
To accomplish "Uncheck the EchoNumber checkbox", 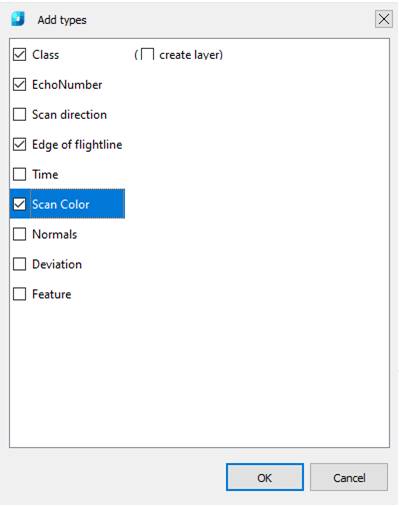I will [x=19, y=84].
